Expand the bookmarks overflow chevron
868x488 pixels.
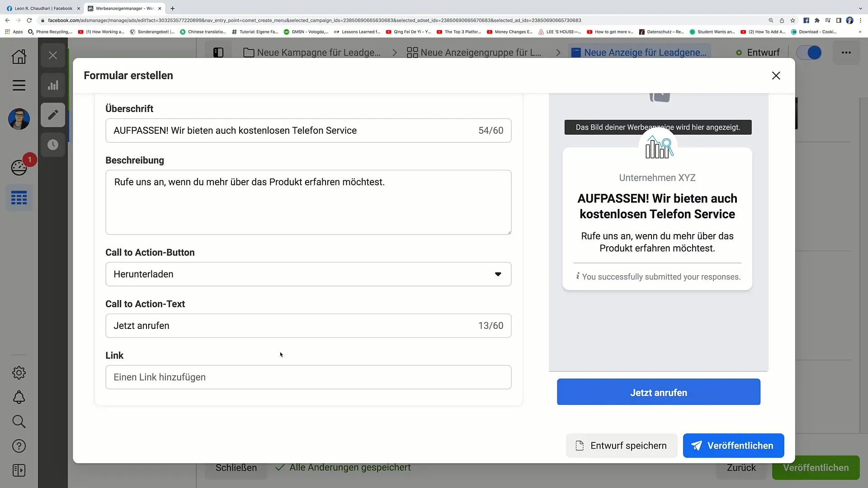pyautogui.click(x=860, y=32)
